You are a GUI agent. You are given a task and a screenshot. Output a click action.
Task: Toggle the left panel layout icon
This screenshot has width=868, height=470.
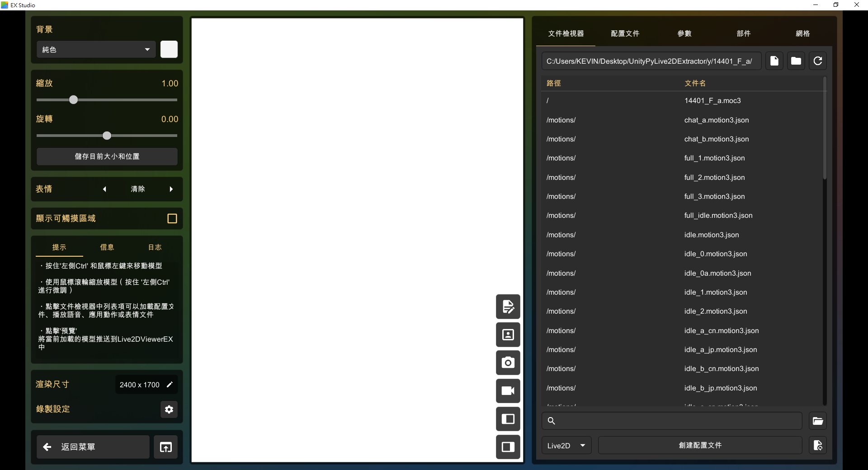point(508,419)
